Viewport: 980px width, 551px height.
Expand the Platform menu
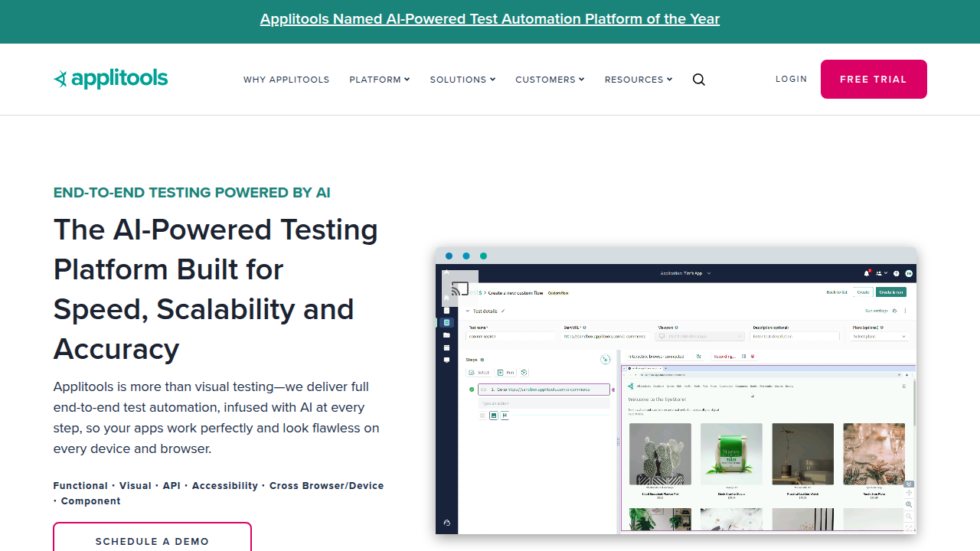[x=380, y=80]
